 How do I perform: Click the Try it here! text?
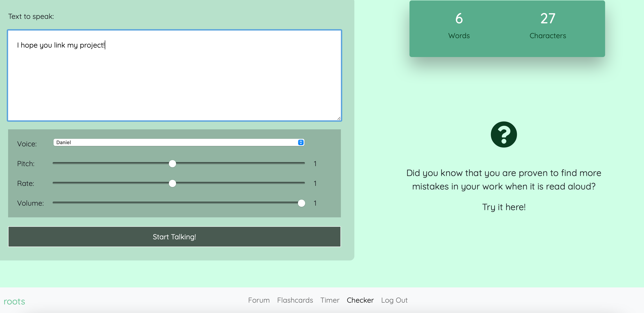click(503, 207)
